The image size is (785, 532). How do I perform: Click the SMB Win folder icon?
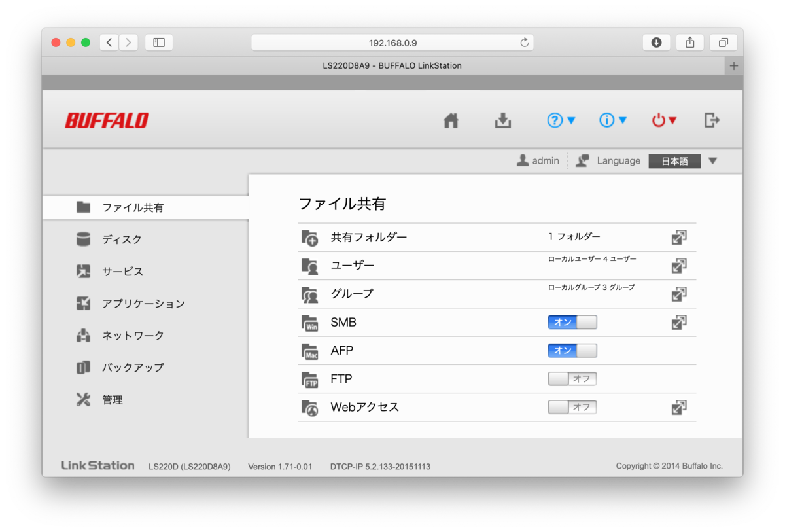coord(309,323)
